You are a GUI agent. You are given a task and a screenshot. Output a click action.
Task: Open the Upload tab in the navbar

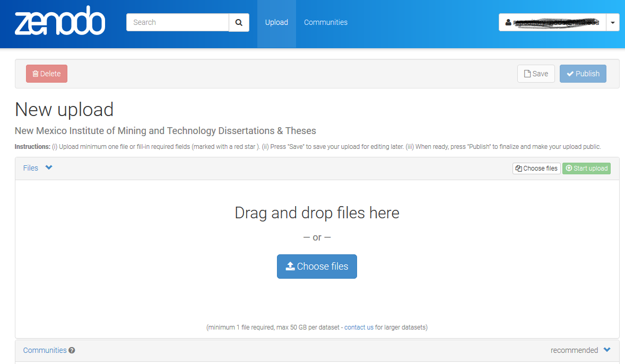coord(276,22)
